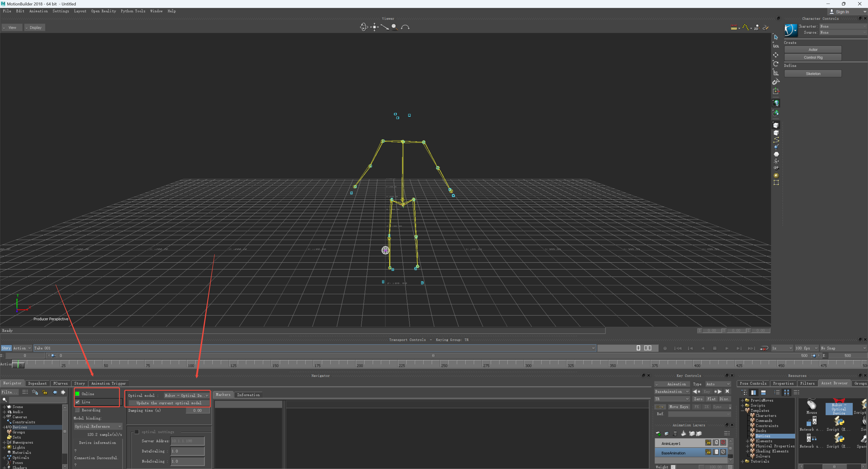Viewport: 868px width, 469px height.
Task: Switch to the FCurves tab
Action: (60, 383)
